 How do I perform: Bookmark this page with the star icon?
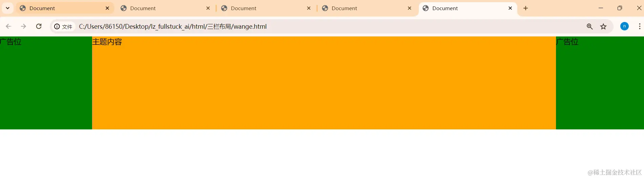(x=603, y=26)
